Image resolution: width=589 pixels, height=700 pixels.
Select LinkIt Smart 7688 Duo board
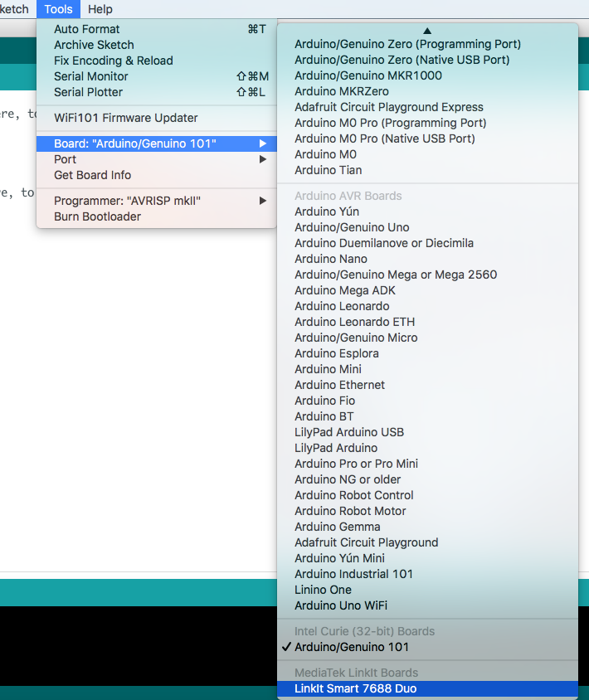tap(427, 689)
